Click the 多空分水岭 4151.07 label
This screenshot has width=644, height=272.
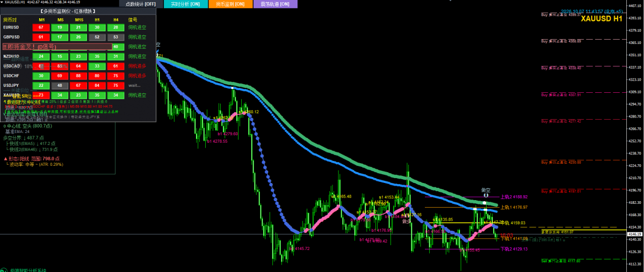coord(558,232)
